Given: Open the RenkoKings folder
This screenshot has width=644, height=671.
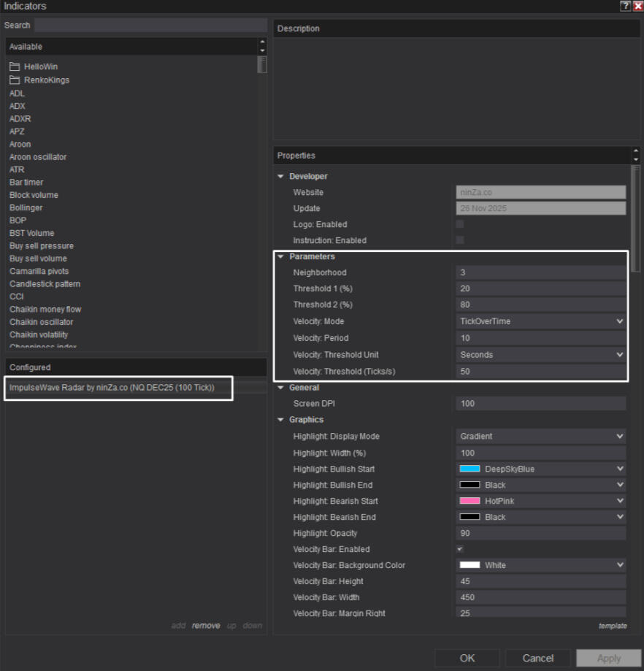Looking at the screenshot, I should click(x=46, y=80).
